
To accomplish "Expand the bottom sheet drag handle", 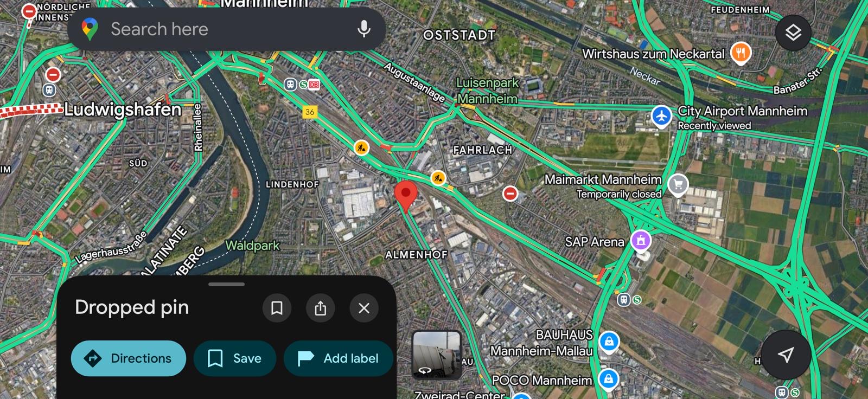I will (226, 284).
